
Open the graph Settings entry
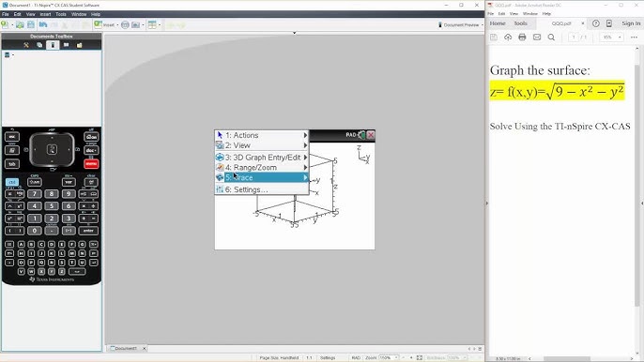[x=262, y=189]
